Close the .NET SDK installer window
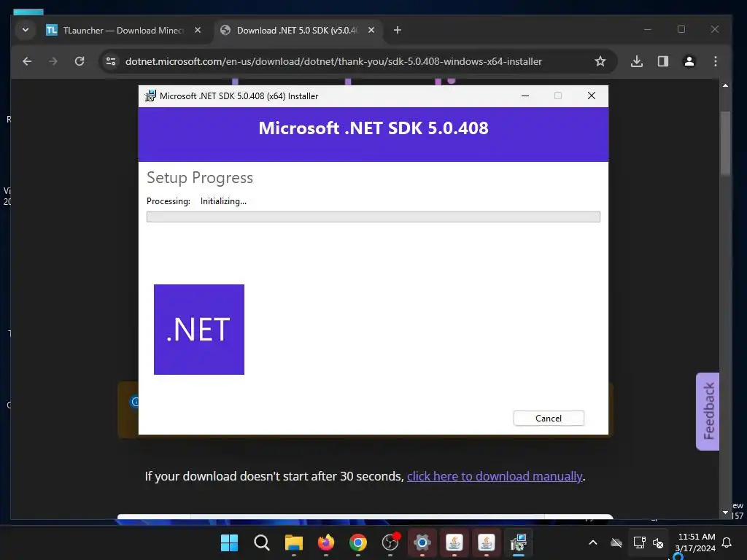This screenshot has width=747, height=560. (x=591, y=96)
